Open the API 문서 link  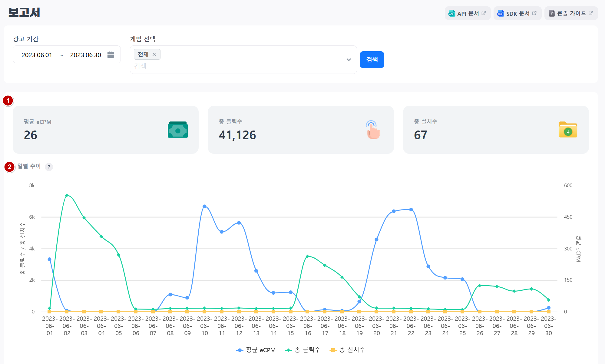tap(468, 13)
